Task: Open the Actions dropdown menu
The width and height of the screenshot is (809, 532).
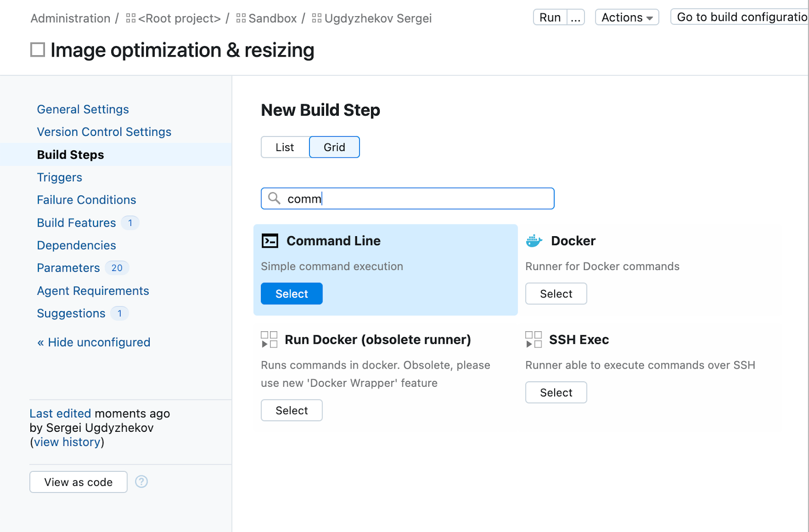Action: (x=626, y=18)
